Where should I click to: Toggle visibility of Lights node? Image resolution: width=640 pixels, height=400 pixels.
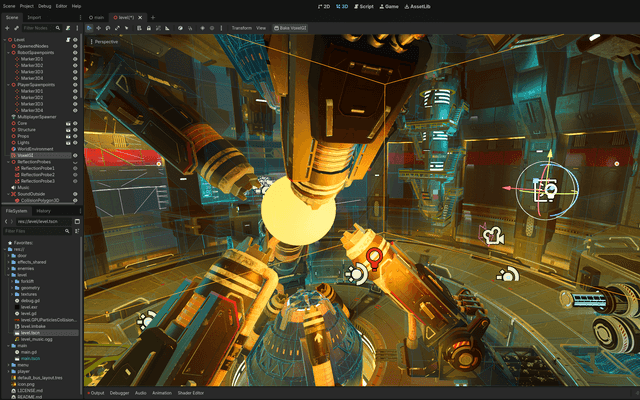[75, 142]
